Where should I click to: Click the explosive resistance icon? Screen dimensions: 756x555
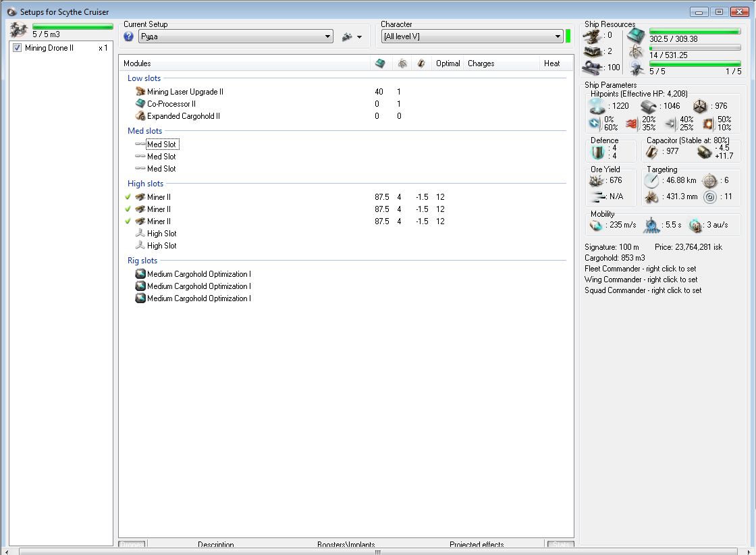(708, 124)
